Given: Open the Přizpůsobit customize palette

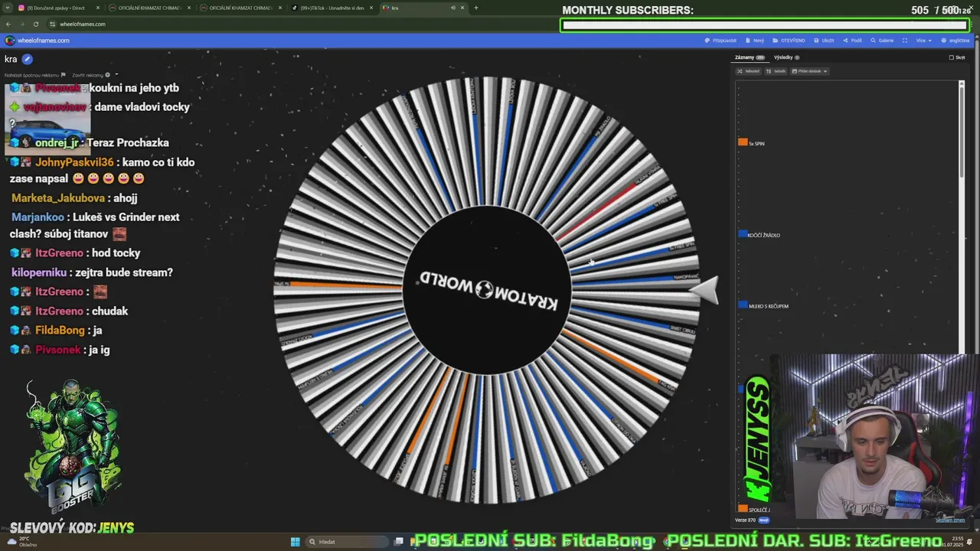Looking at the screenshot, I should tap(720, 41).
